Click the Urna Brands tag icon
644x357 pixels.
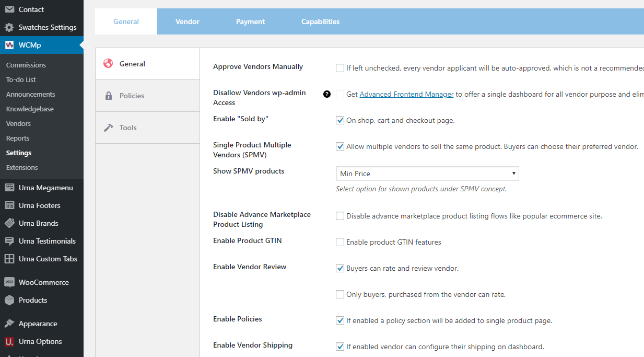tap(9, 223)
